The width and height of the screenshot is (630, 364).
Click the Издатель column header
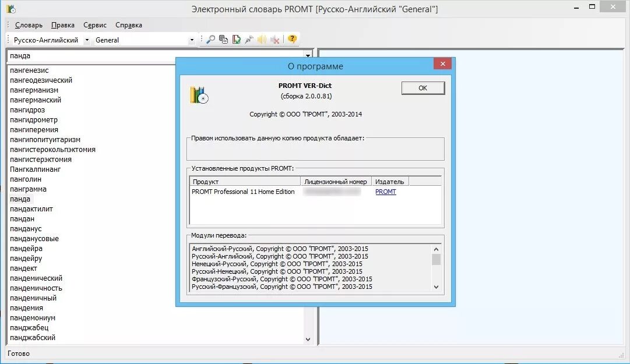[x=390, y=181]
